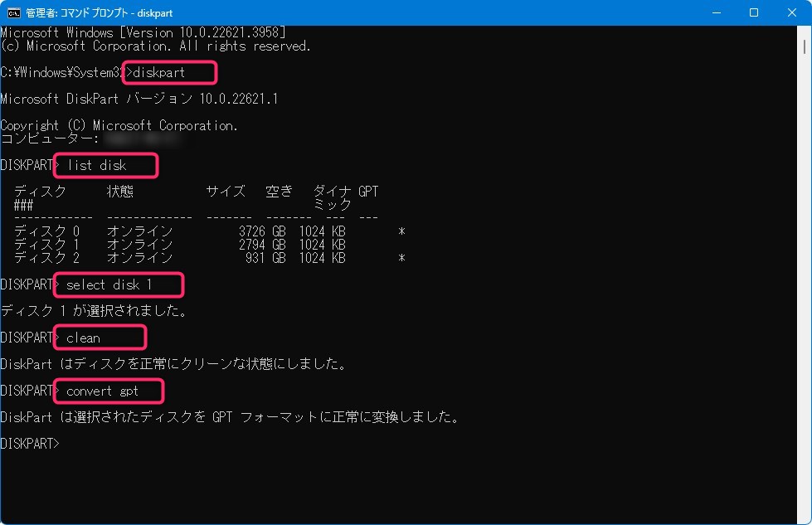Viewport: 812px width, 525px height.
Task: Click the サイズ column header
Action: tap(225, 192)
